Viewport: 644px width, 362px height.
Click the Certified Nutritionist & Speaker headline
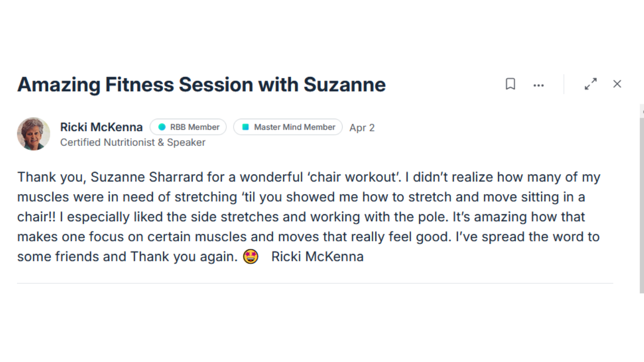(133, 142)
